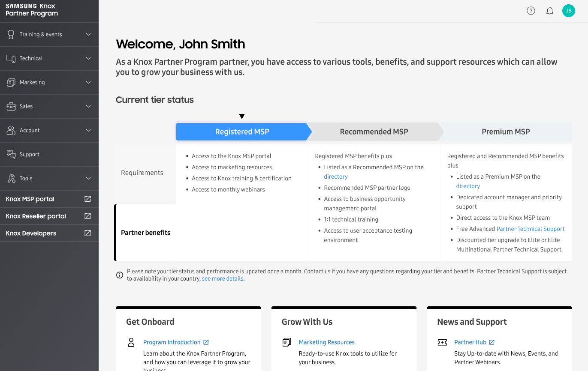Click the help question mark icon

531,11
